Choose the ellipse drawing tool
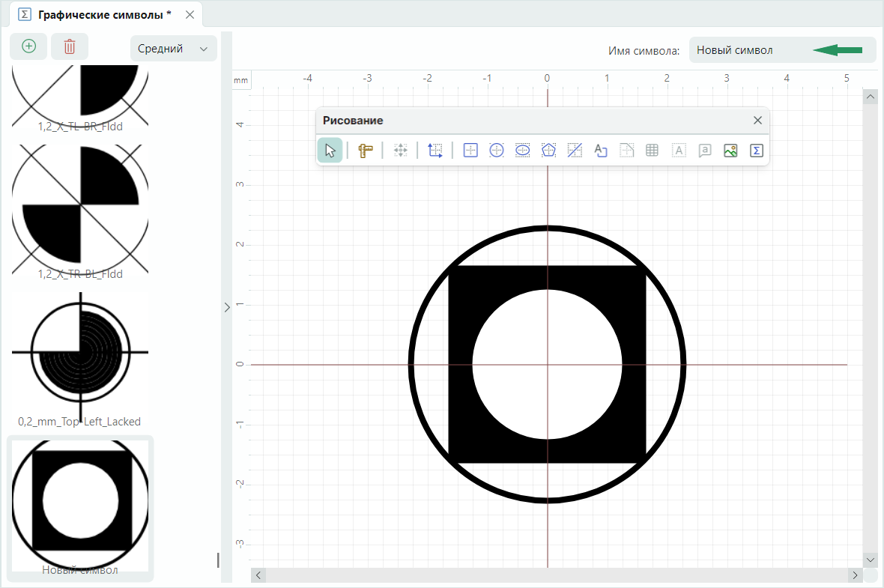 point(522,151)
